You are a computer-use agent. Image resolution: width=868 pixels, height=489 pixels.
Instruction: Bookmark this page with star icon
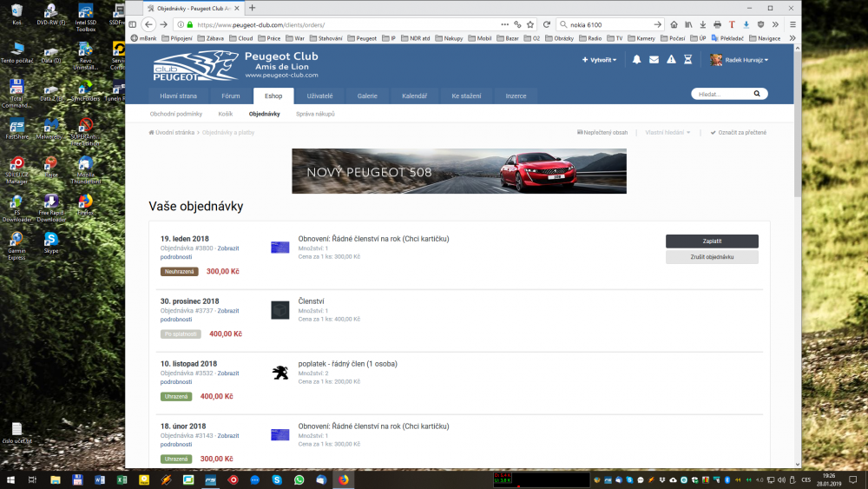[x=530, y=24]
